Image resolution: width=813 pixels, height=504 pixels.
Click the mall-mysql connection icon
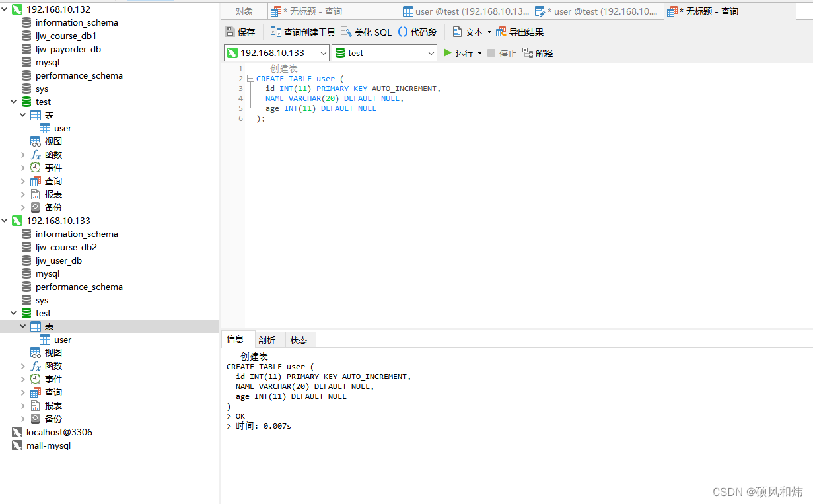(x=17, y=445)
